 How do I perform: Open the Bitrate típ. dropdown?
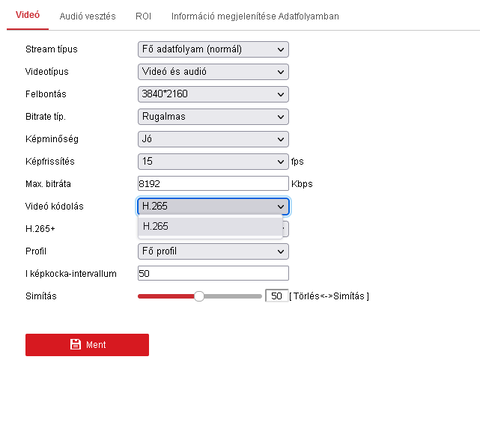[x=213, y=117]
